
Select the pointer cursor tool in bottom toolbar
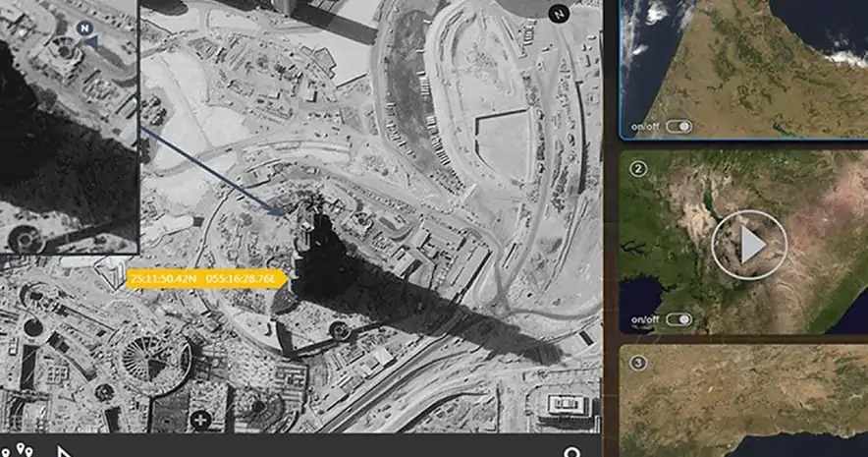click(64, 451)
